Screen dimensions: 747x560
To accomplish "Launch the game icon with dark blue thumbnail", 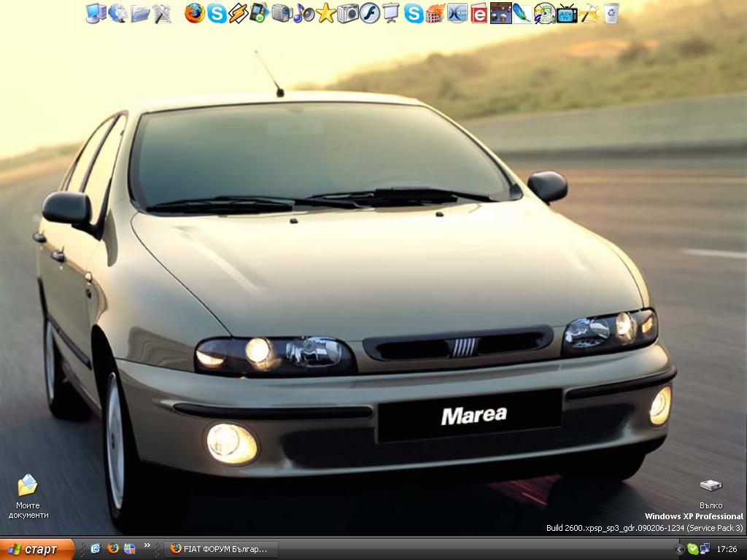I will tap(501, 13).
